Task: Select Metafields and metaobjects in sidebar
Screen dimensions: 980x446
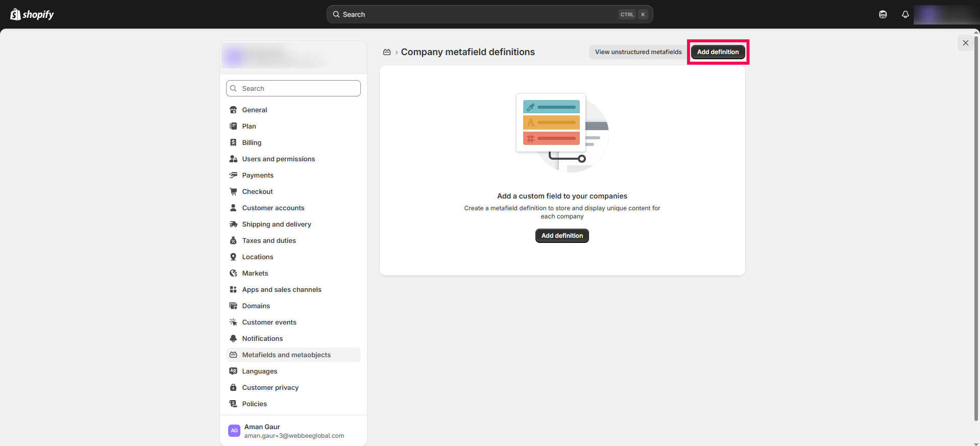Action: click(x=286, y=355)
